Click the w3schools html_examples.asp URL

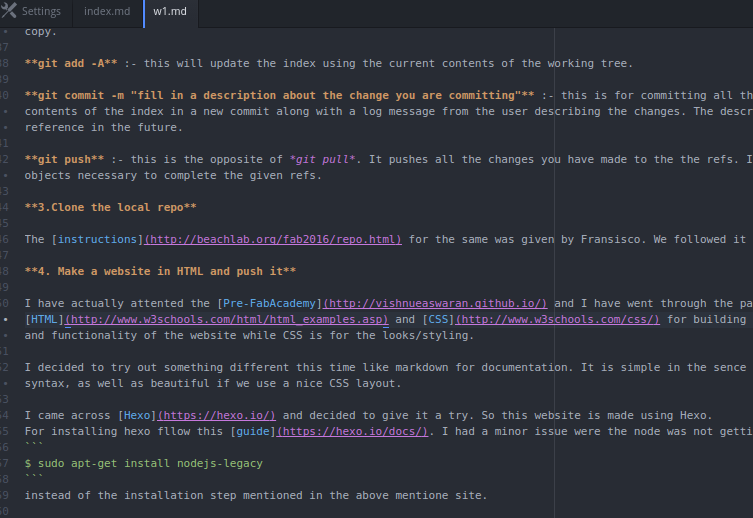[x=226, y=319]
